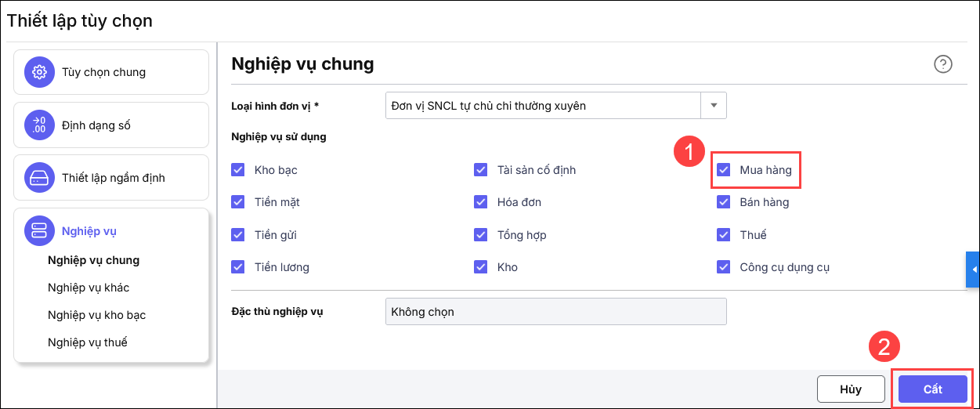
Task: Click the Nghiệp vụ server icon
Action: click(x=38, y=230)
